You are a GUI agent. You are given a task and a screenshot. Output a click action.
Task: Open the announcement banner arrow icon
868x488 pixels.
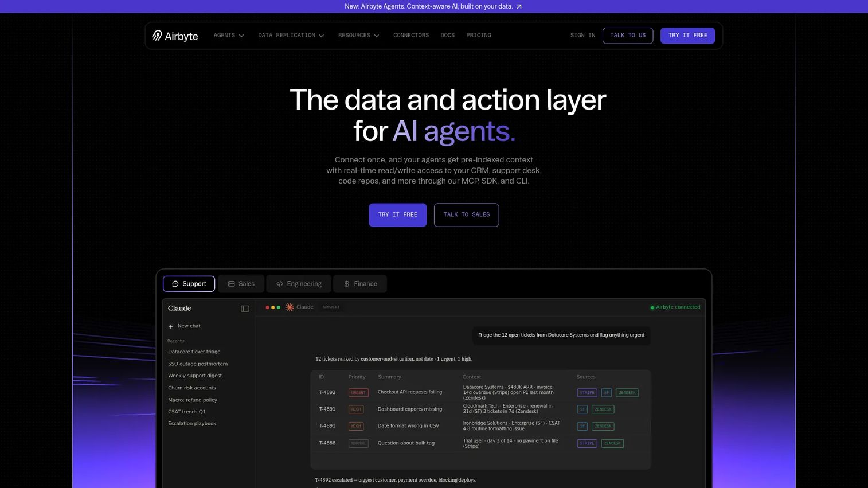pyautogui.click(x=519, y=7)
